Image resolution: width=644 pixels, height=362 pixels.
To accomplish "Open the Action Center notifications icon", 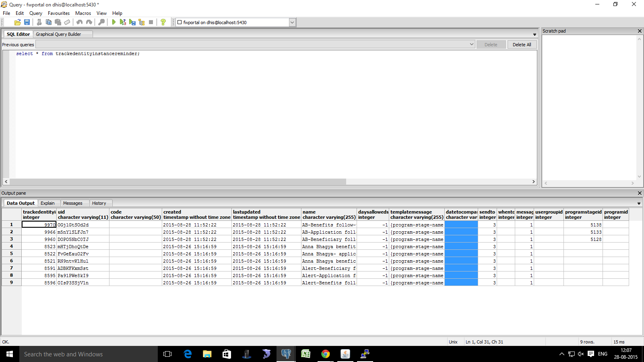I will click(x=591, y=354).
